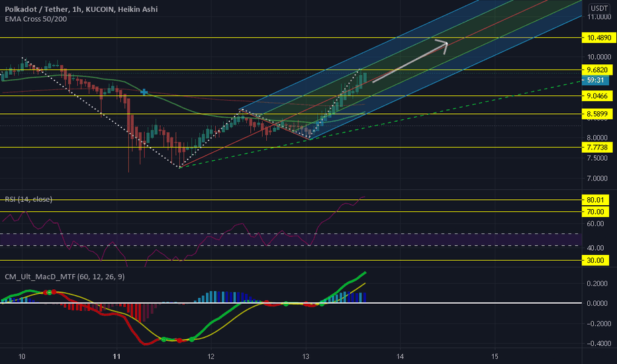
Task: Click the blue EMA cross marker
Action: (144, 92)
